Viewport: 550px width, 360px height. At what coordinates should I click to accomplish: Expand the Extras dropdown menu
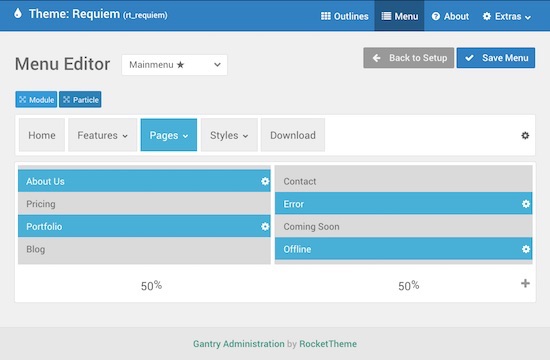pos(507,16)
